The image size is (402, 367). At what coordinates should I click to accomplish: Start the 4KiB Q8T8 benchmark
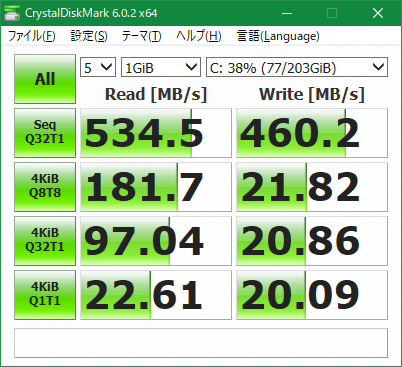(45, 187)
